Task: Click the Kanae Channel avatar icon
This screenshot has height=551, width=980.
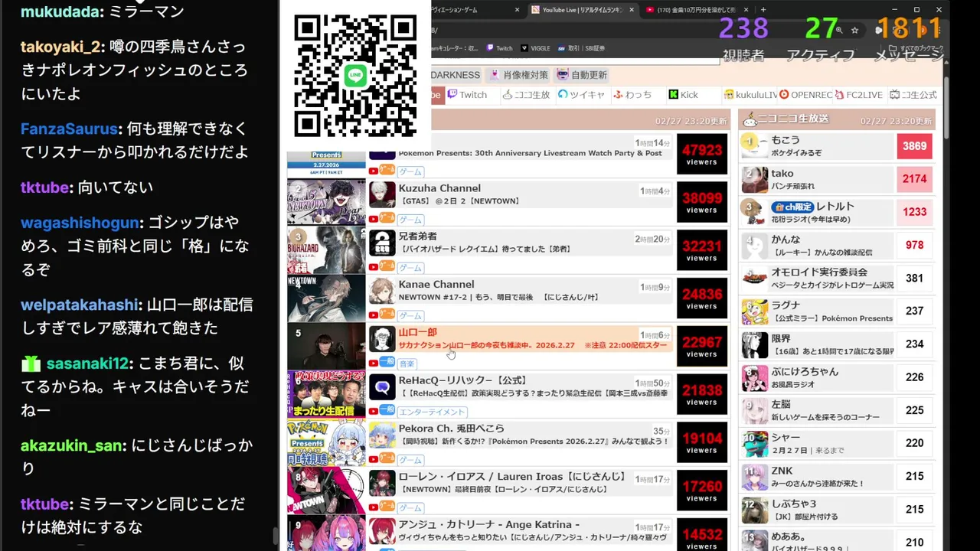Action: (x=382, y=291)
